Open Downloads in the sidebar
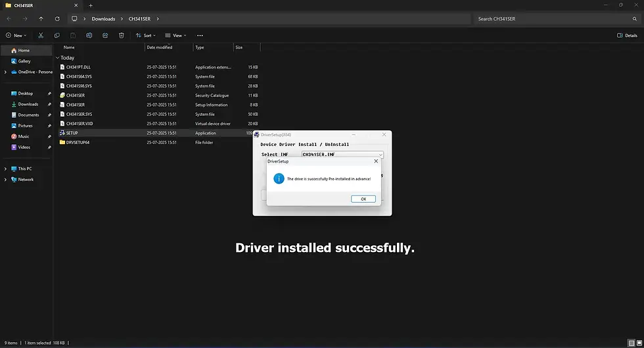This screenshot has width=644, height=348. (x=28, y=104)
